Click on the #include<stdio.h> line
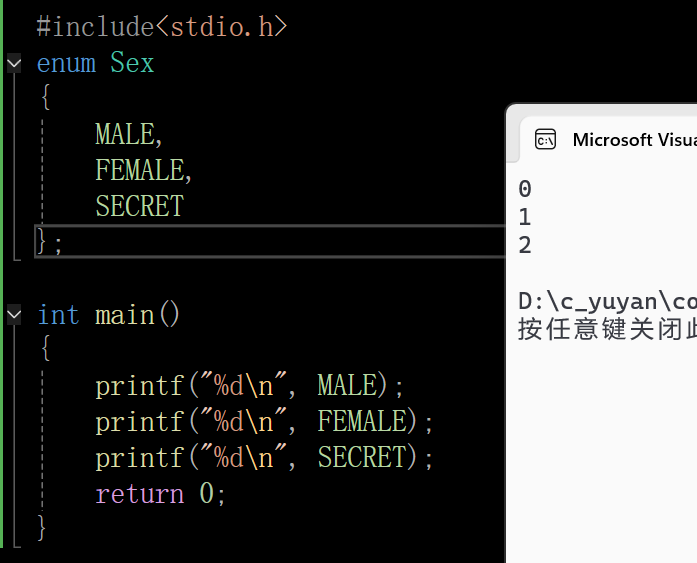This screenshot has width=697, height=563. (162, 27)
